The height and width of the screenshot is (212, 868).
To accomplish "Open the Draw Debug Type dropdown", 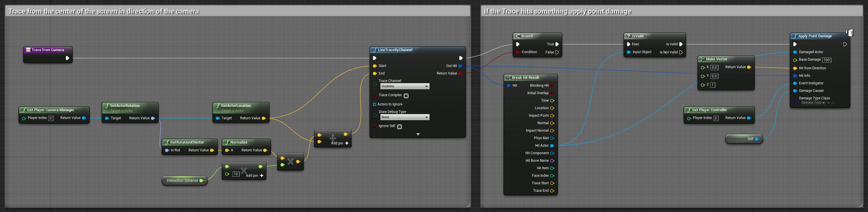I will click(x=405, y=117).
